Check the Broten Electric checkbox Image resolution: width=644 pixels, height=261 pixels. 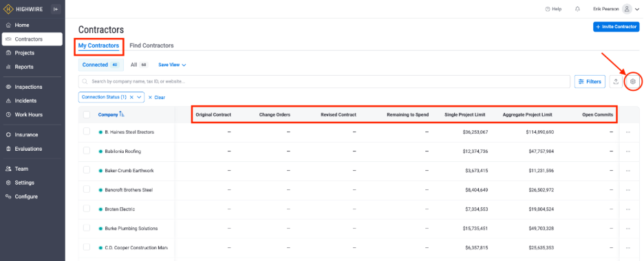tap(87, 209)
